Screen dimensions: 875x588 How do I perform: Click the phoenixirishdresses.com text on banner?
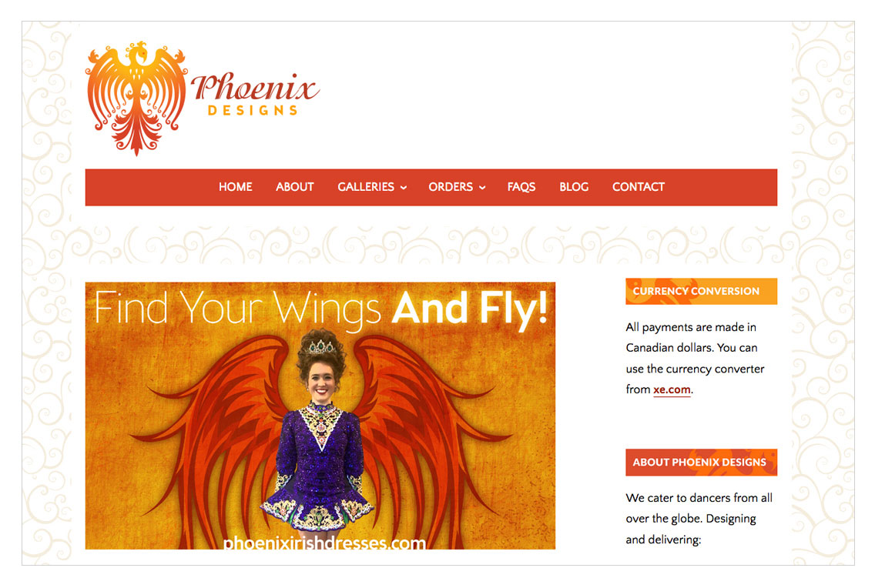point(324,543)
